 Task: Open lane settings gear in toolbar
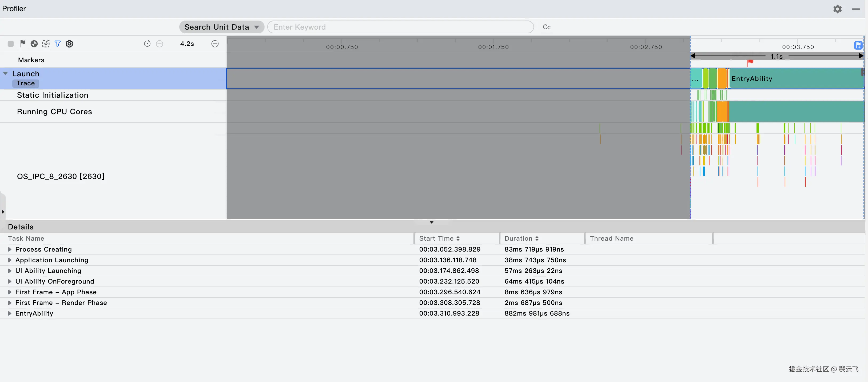[69, 43]
